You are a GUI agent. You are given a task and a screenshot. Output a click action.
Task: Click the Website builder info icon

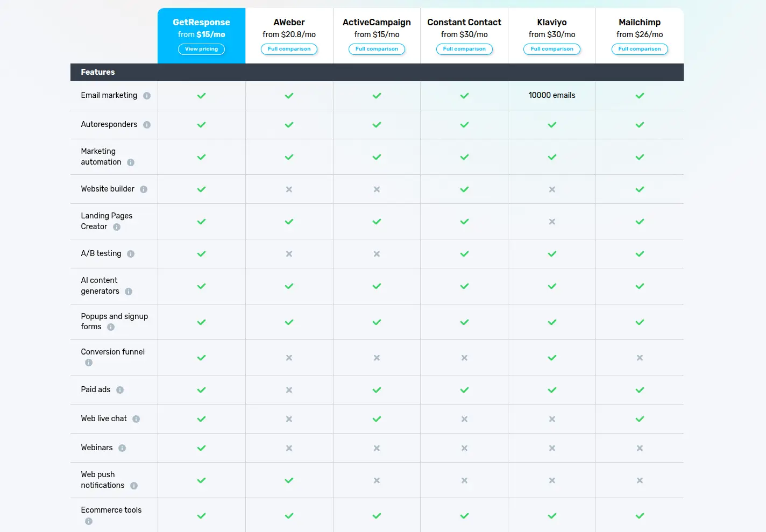tap(143, 189)
